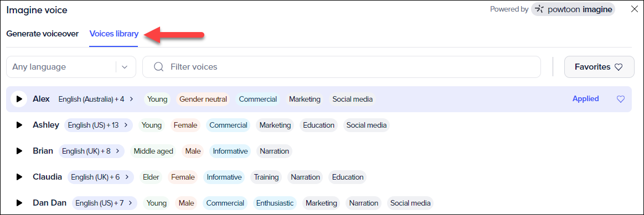Close the Imagine voice dialog

[634, 9]
